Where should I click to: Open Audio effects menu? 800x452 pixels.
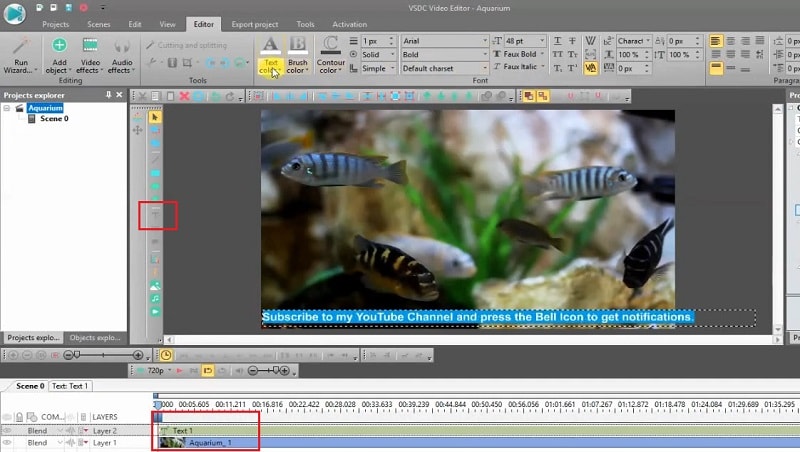[x=121, y=56]
